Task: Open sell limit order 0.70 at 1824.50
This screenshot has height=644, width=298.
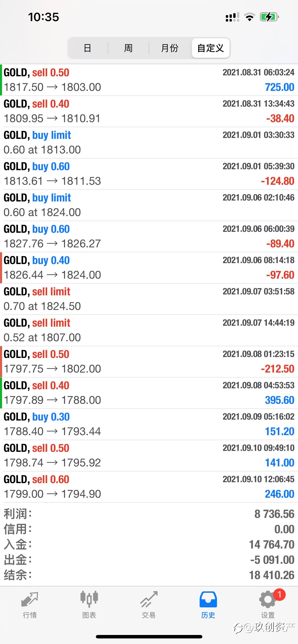Action: tap(149, 299)
